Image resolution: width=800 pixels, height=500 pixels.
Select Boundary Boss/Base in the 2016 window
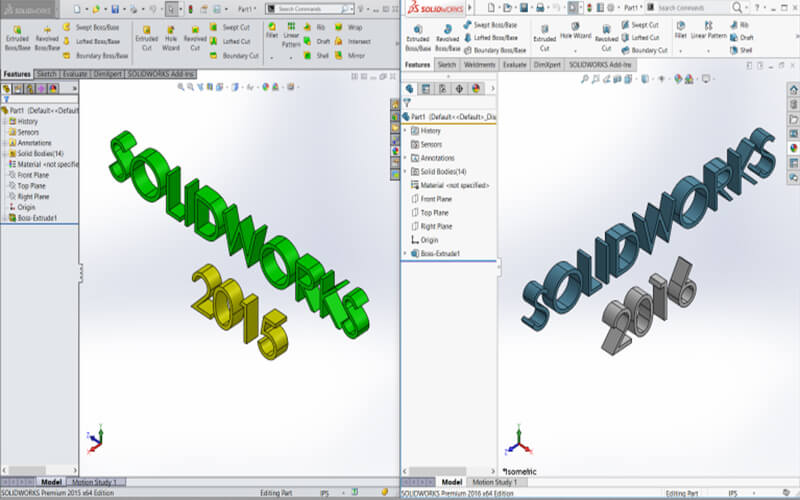pyautogui.click(x=495, y=50)
